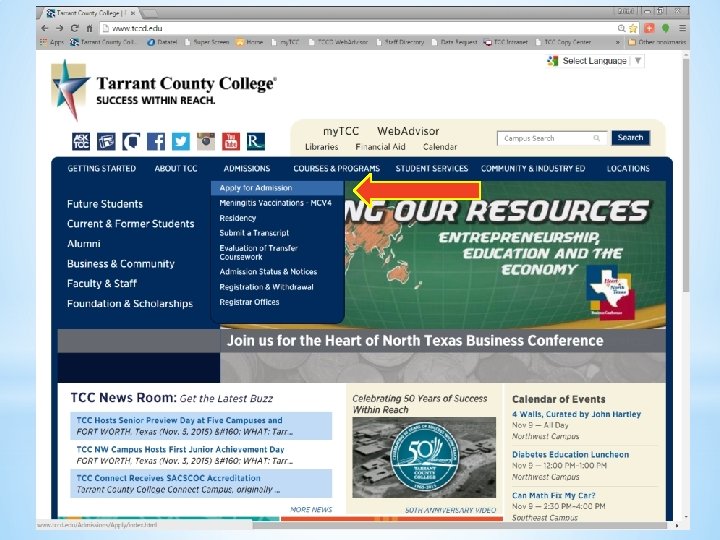Click the 50th anniversary video thumbnail
Screen dimensions: 720x540
[x=424, y=457]
